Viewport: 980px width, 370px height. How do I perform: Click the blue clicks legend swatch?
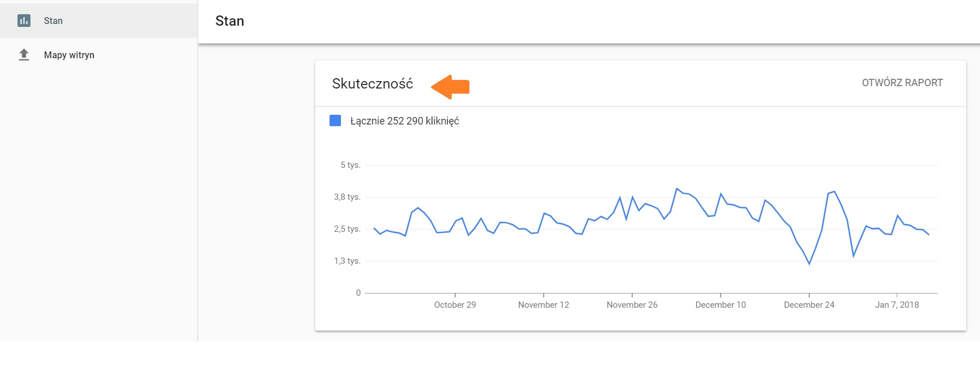tap(335, 120)
